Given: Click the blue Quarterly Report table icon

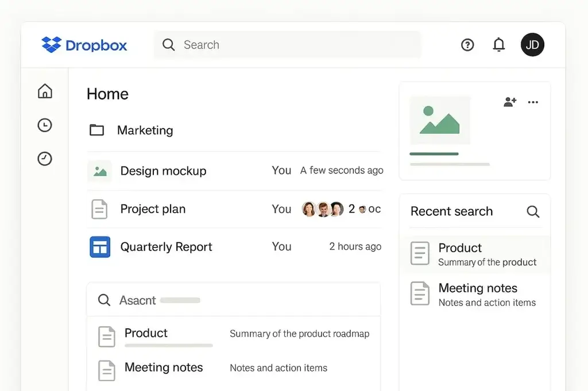Looking at the screenshot, I should pos(100,247).
